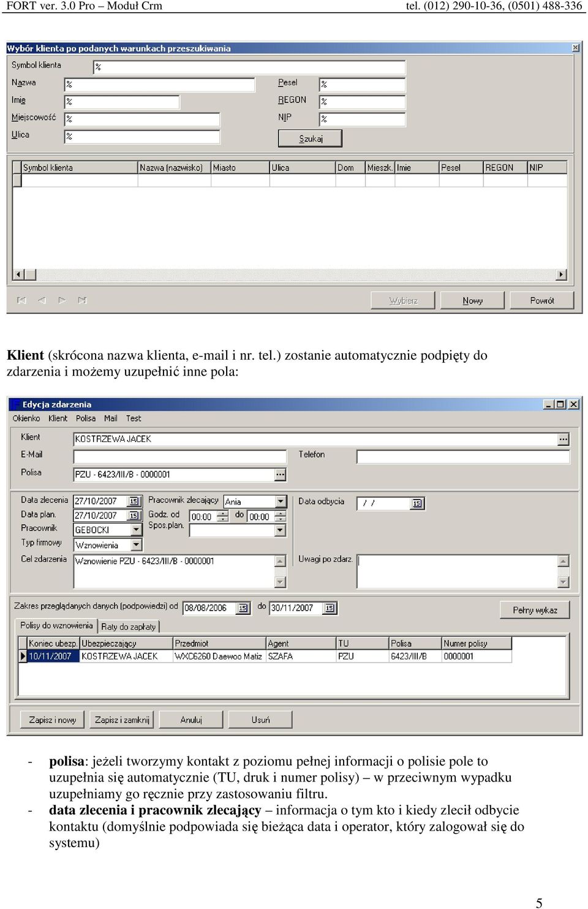Click the Telefon field
This screenshot has height=909, width=588.
click(x=463, y=457)
